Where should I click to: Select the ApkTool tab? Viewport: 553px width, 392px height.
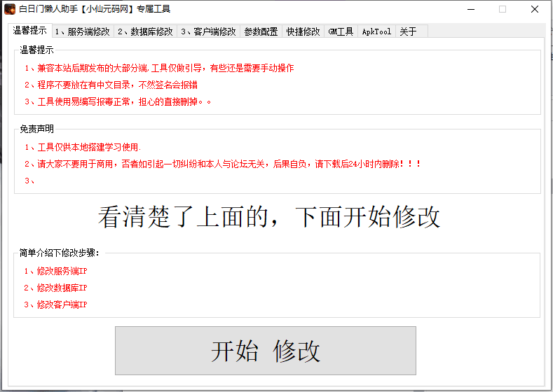click(x=376, y=31)
